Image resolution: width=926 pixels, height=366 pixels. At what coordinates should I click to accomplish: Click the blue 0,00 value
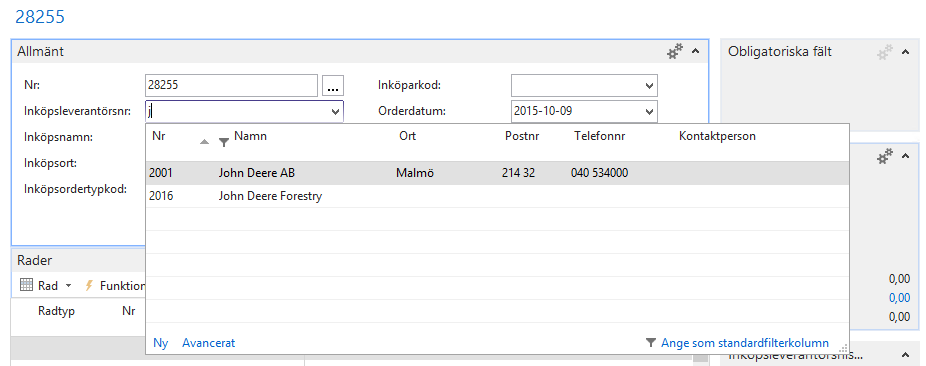click(x=899, y=298)
